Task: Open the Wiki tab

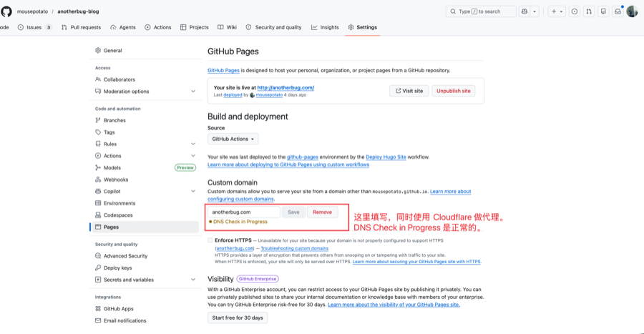Action: pos(227,27)
